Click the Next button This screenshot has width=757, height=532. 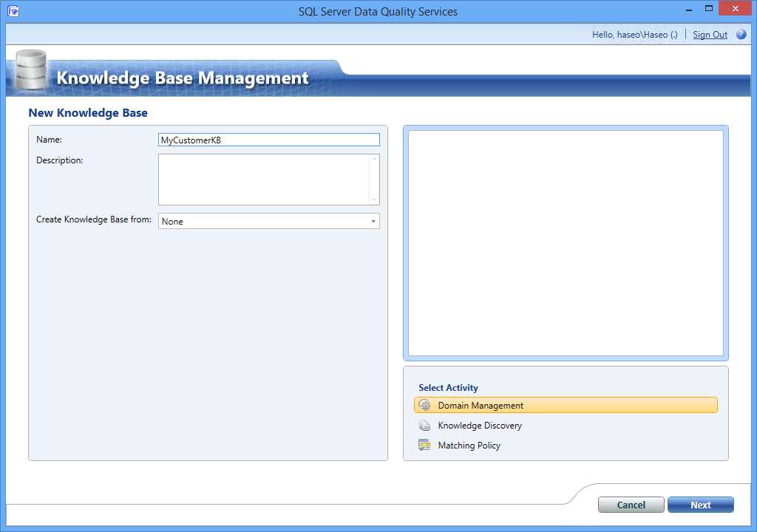coord(701,505)
